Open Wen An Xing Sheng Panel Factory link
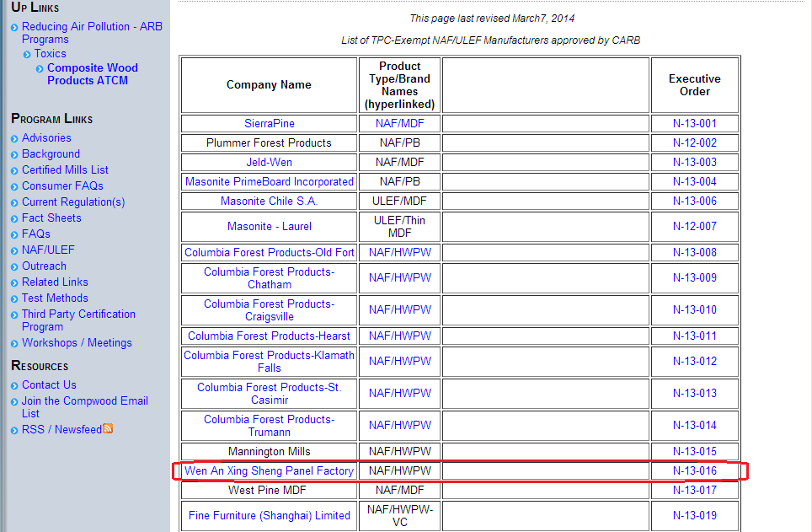 pos(270,470)
